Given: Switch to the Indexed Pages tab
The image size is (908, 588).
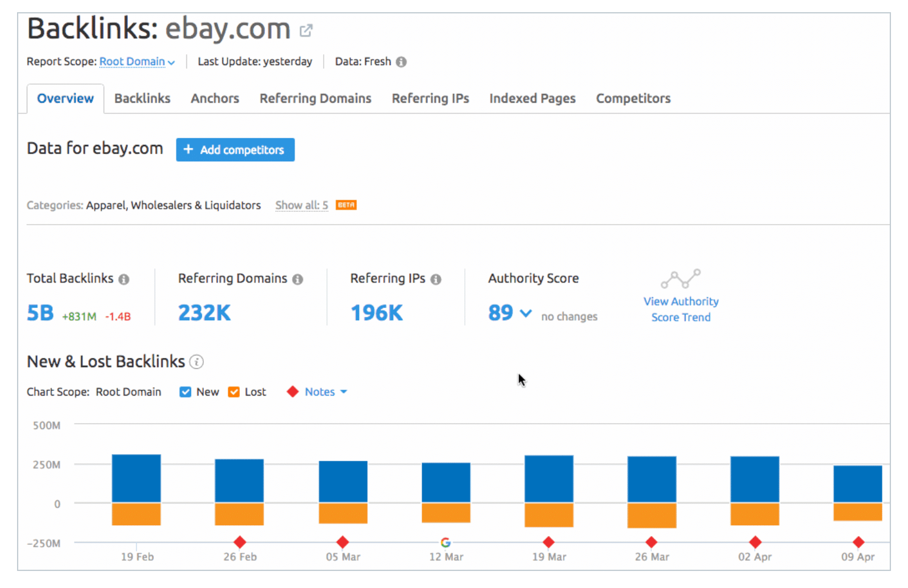Looking at the screenshot, I should tap(533, 99).
